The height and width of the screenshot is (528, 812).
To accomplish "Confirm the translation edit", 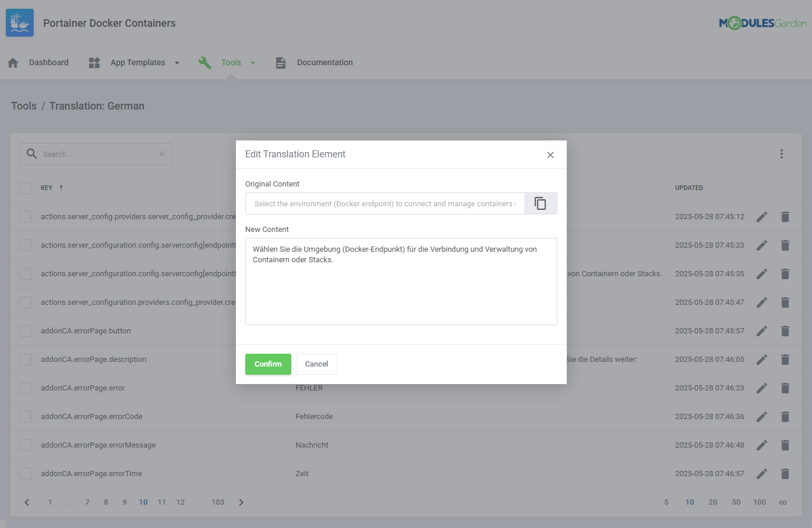I will pyautogui.click(x=268, y=364).
